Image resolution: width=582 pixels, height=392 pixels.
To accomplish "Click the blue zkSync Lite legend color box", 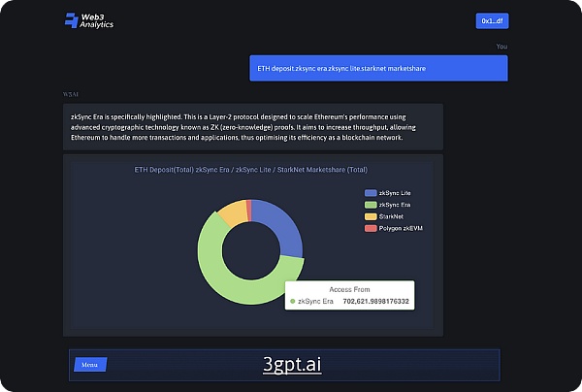I will pos(370,193).
